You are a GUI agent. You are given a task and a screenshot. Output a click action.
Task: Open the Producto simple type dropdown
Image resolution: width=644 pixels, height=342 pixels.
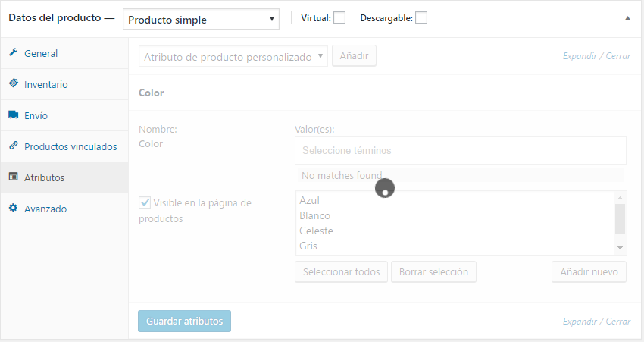(x=201, y=19)
